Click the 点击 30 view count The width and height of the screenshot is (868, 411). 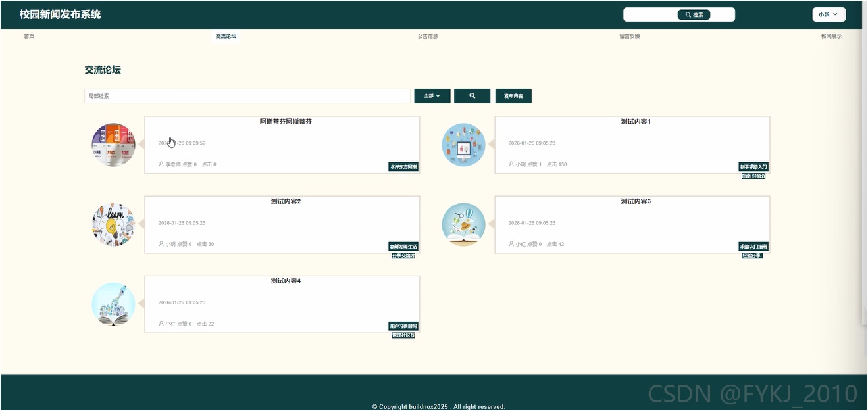point(205,244)
